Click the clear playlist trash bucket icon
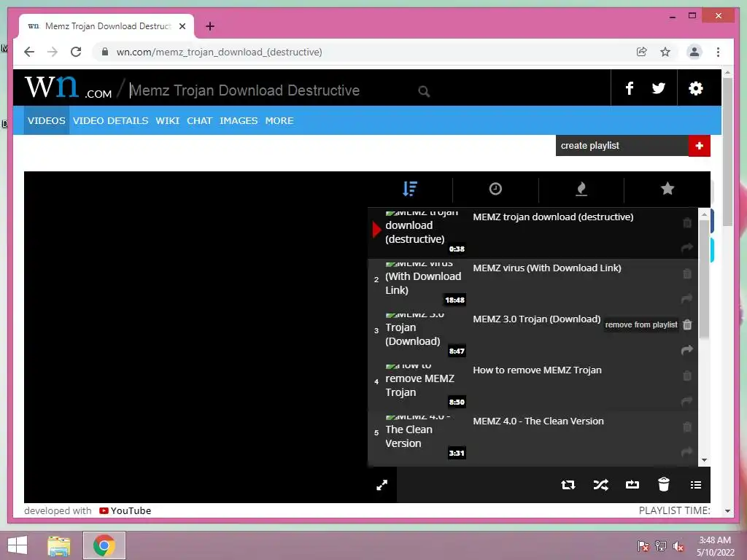Viewport: 747px width, 560px height. click(664, 484)
